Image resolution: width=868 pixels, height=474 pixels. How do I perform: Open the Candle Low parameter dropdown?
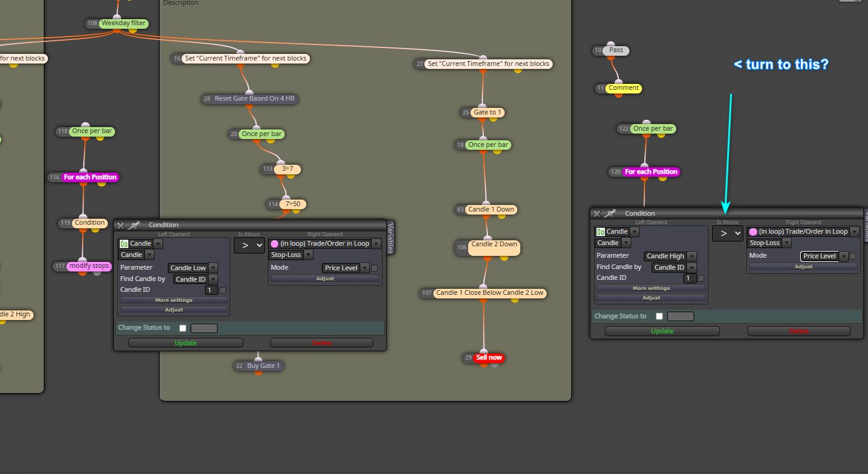pos(193,268)
